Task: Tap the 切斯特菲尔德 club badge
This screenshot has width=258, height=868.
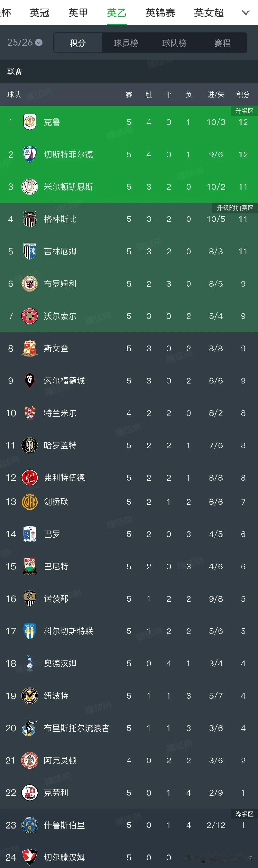Action: tap(30, 154)
